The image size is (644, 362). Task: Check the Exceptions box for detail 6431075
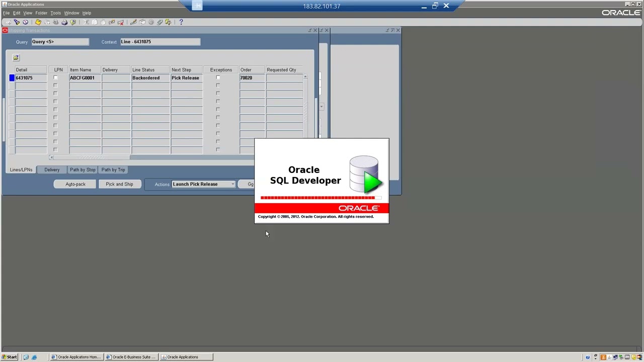218,77
